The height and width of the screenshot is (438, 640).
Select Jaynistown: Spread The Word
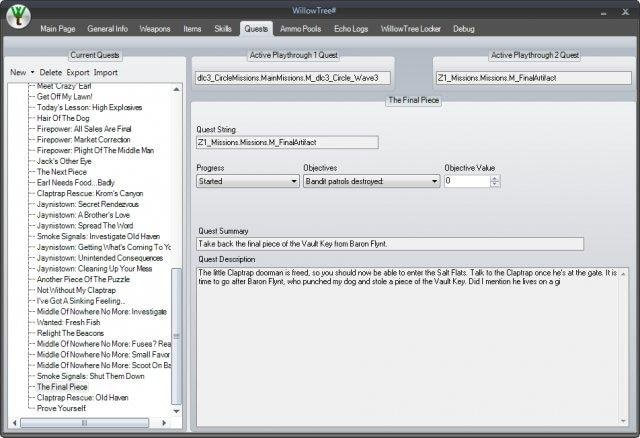pos(85,225)
